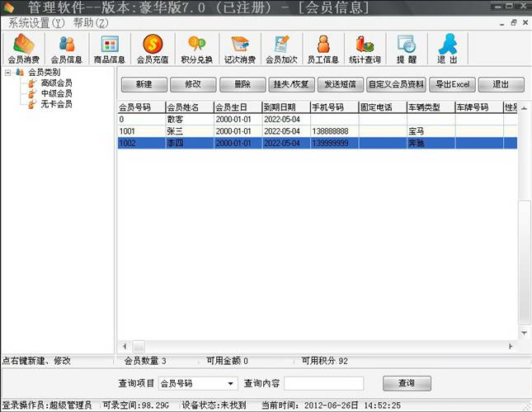Open the 系统设置 menu

pyautogui.click(x=36, y=23)
